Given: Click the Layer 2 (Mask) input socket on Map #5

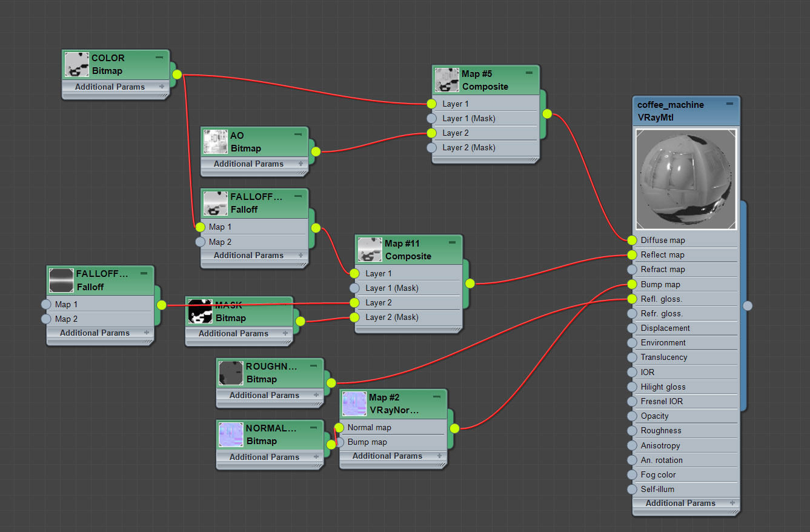Looking at the screenshot, I should tap(431, 147).
